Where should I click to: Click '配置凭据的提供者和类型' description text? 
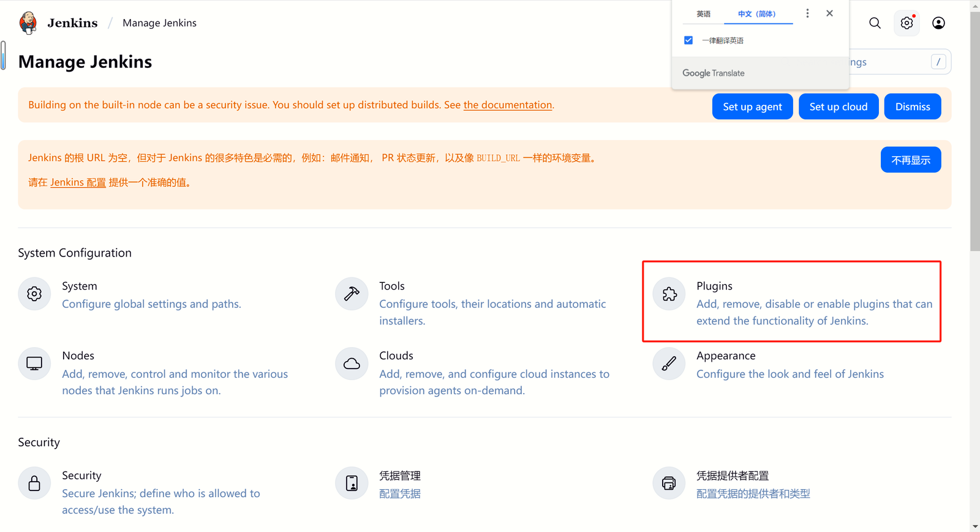(753, 493)
